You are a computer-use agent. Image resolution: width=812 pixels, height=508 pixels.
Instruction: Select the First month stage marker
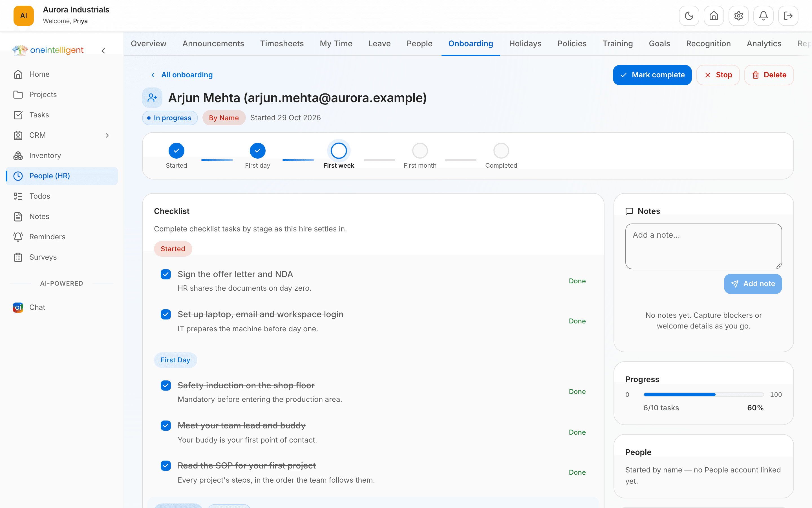tap(420, 151)
